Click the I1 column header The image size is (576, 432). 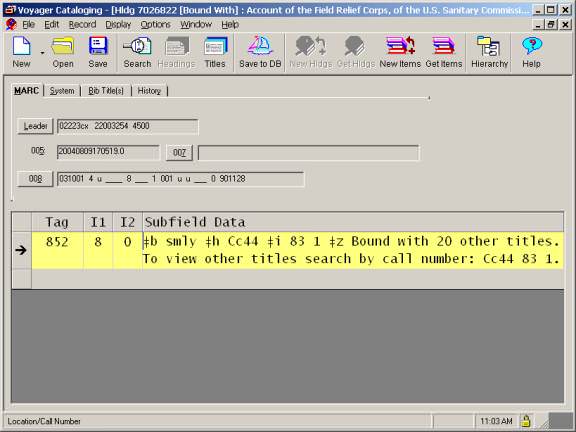pyautogui.click(x=98, y=222)
